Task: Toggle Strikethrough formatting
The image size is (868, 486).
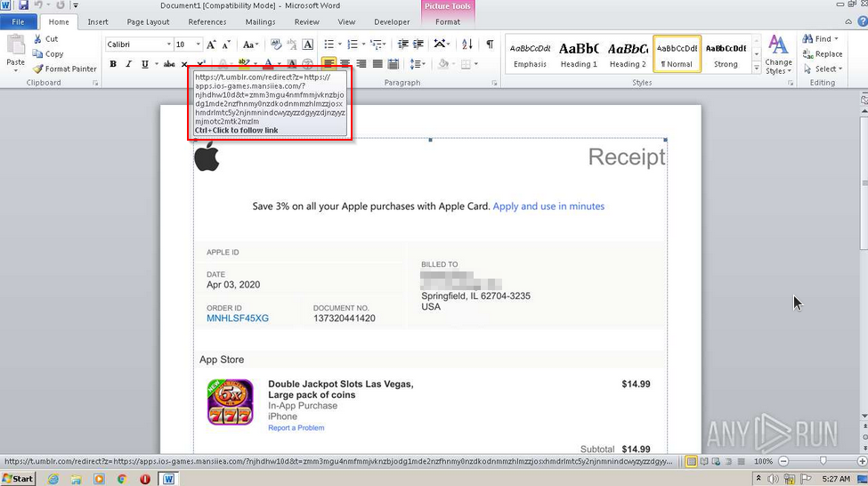Action: (x=169, y=64)
